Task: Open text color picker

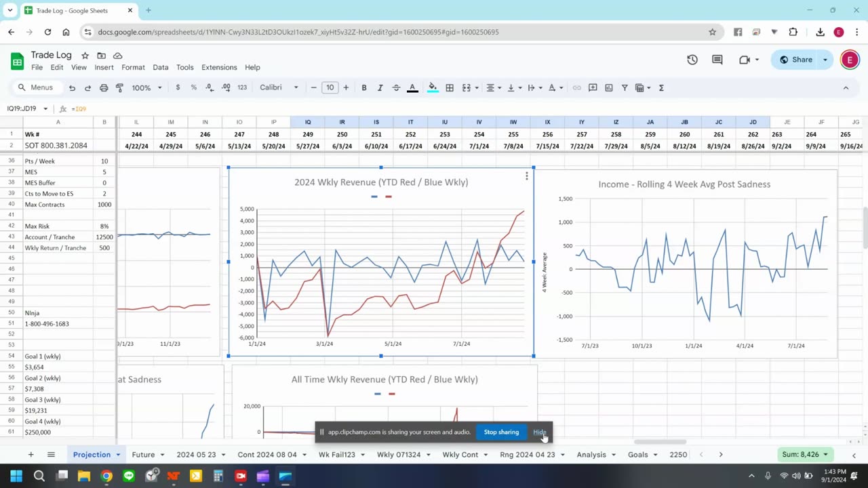Action: (412, 87)
